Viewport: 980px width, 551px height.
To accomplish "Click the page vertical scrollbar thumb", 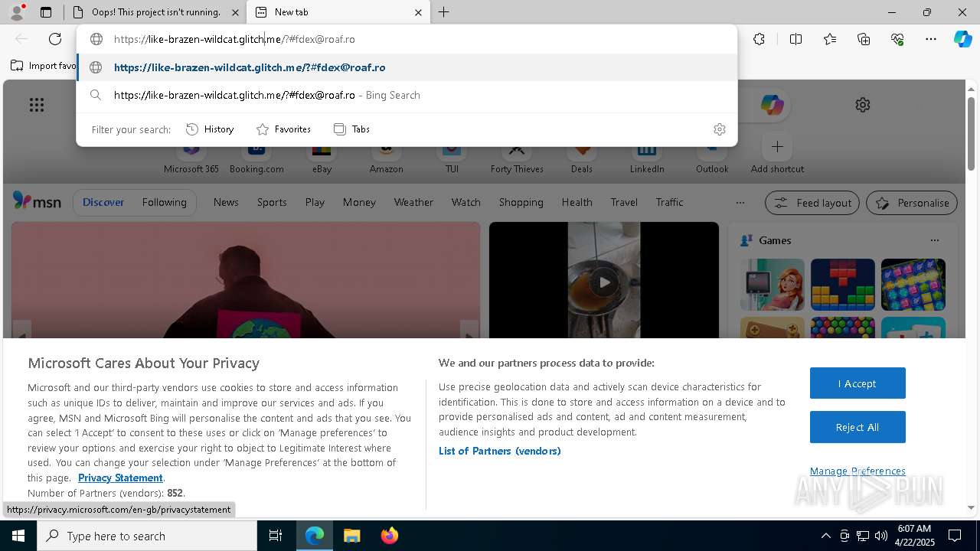I will point(971,132).
